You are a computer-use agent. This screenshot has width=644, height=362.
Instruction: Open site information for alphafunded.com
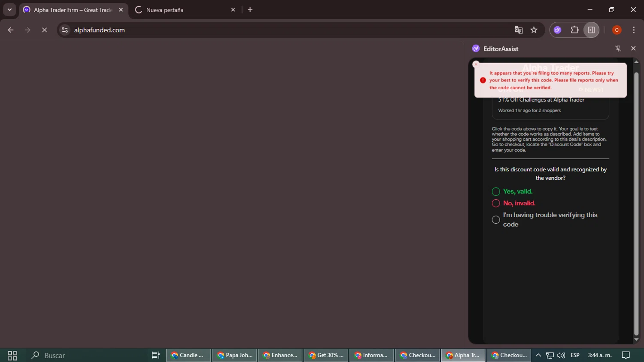tap(65, 30)
